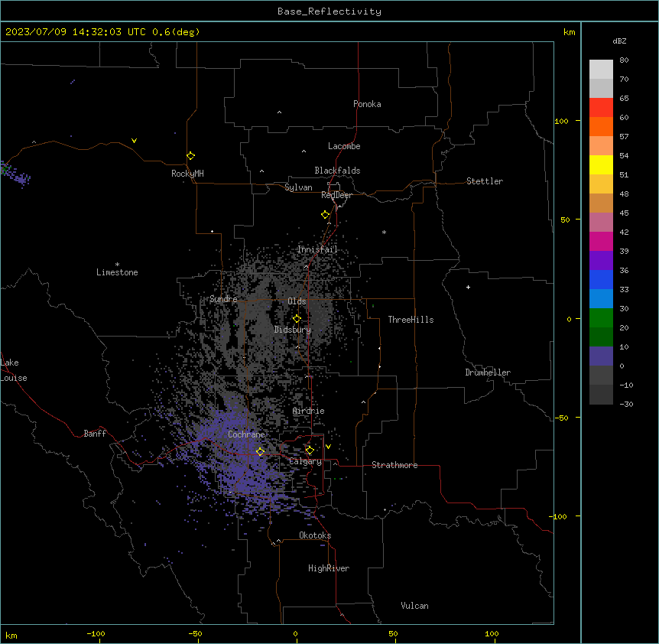
Task: Pick the green 20–30 dBZ legend swatch
Action: tap(601, 318)
